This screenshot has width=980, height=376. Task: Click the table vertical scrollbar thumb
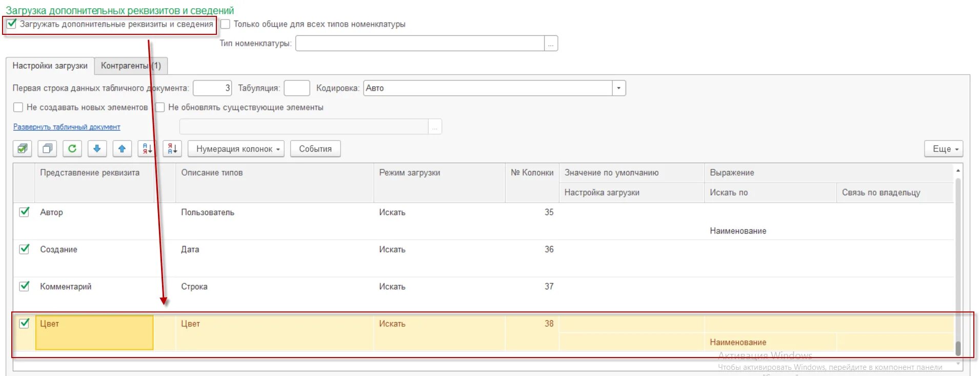pyautogui.click(x=957, y=348)
